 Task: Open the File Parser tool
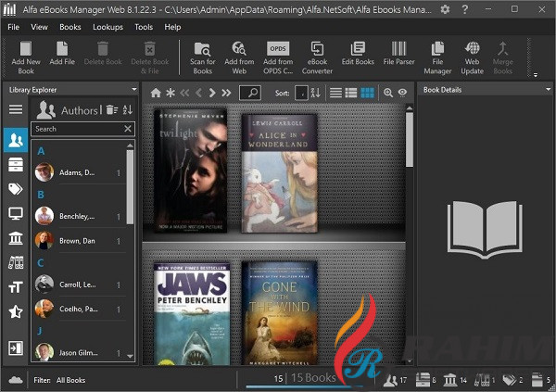tap(398, 53)
